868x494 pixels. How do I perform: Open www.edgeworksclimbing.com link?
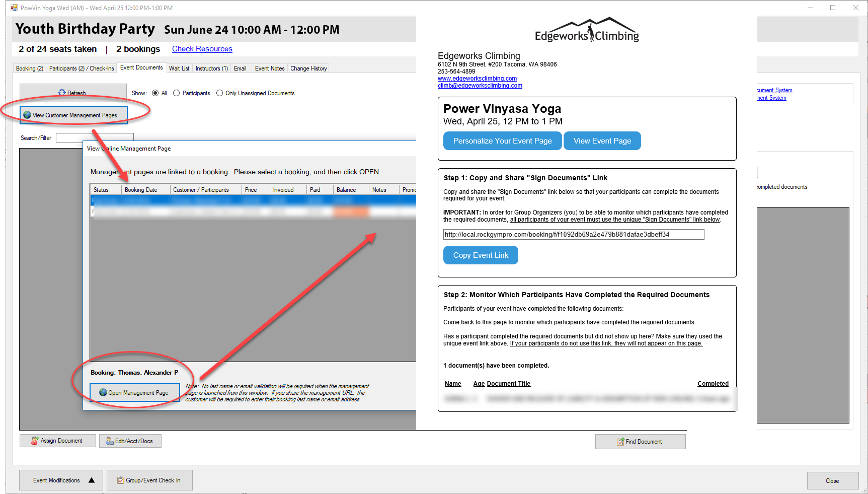pyautogui.click(x=477, y=79)
